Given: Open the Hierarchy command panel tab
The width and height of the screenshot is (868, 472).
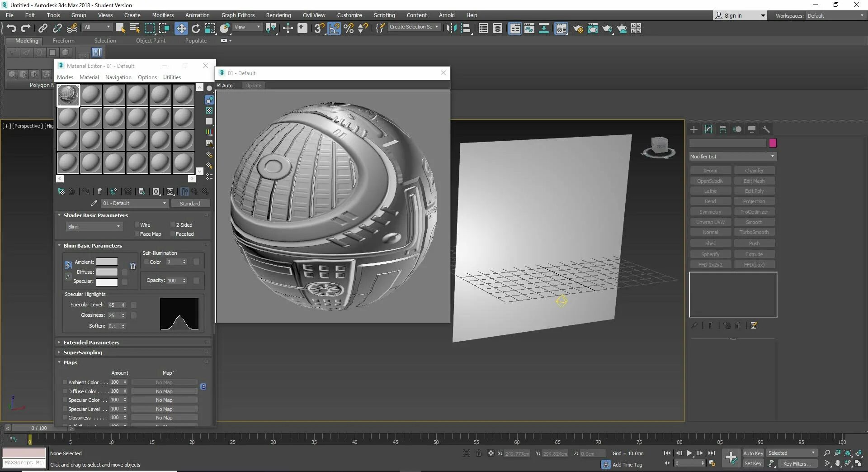Looking at the screenshot, I should tap(723, 129).
